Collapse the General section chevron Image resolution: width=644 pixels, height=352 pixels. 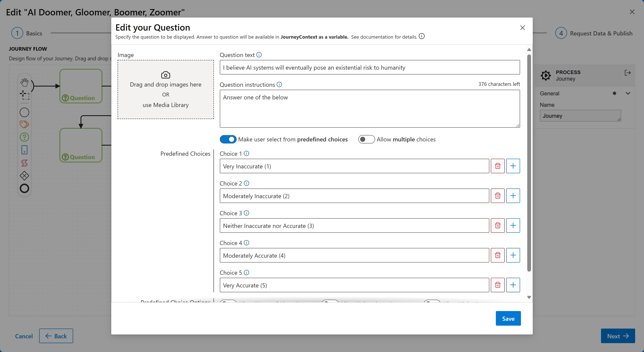coord(628,93)
